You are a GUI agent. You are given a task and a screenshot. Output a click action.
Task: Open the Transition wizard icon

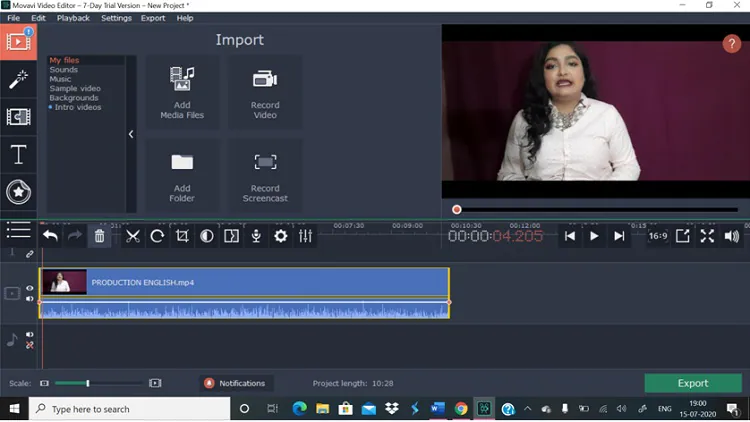tap(232, 236)
